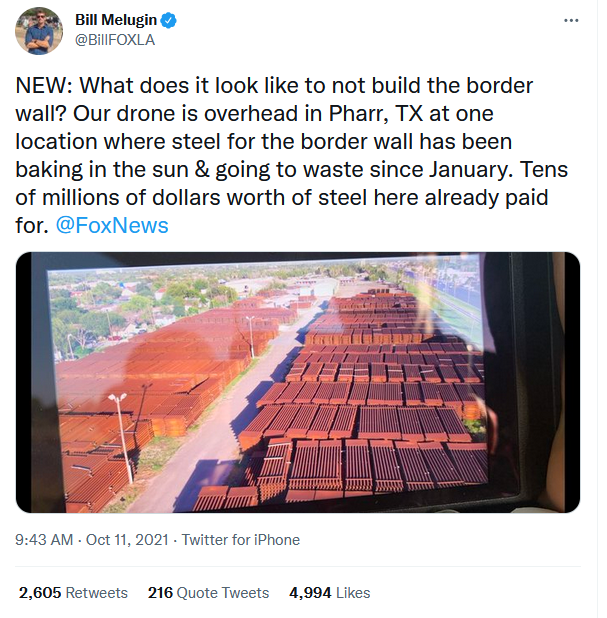Click the Oct 11, 2021 date

click(x=126, y=539)
